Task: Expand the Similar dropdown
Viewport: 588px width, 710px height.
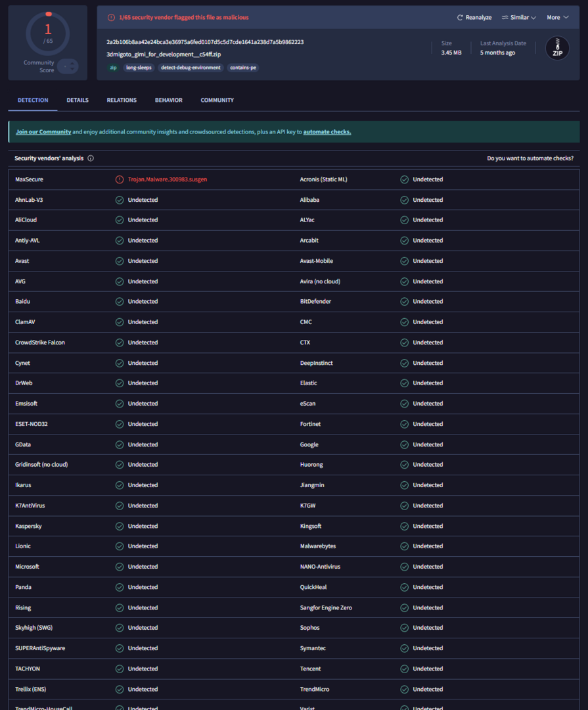Action: 519,18
